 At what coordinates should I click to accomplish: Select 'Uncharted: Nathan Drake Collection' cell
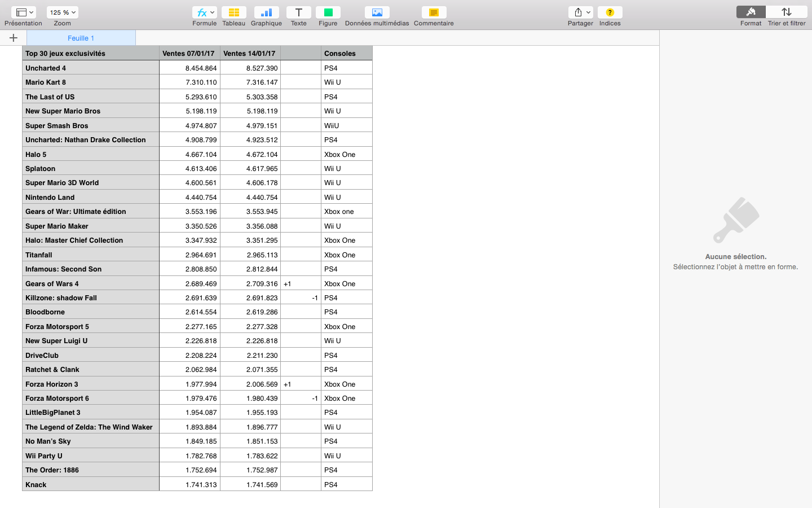click(x=91, y=139)
